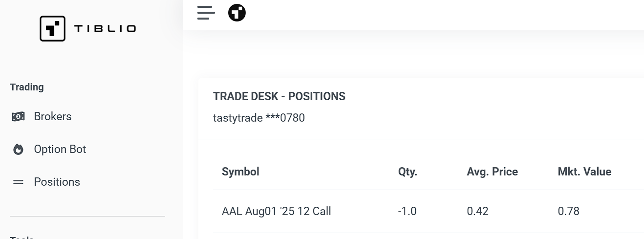The height and width of the screenshot is (239, 644).
Task: Go to Positions sidebar label
Action: 57,182
